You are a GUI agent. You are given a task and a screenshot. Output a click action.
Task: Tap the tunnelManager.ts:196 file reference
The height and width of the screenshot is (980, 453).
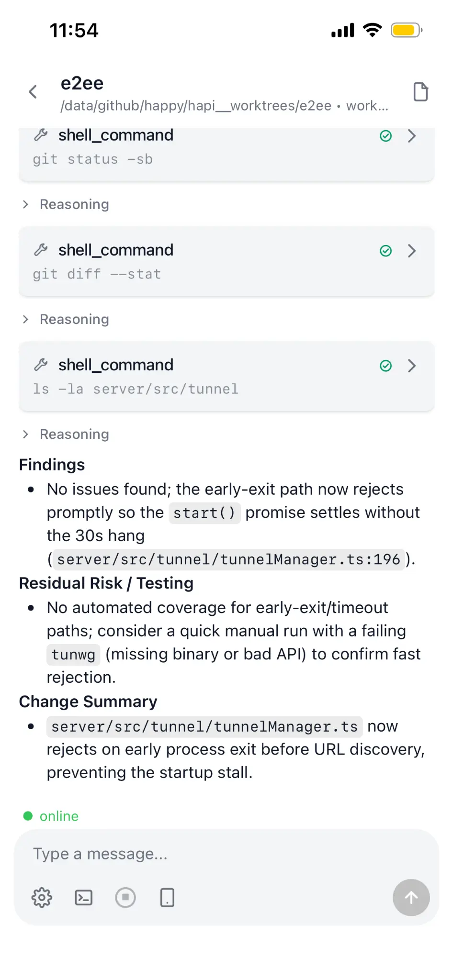pyautogui.click(x=228, y=559)
